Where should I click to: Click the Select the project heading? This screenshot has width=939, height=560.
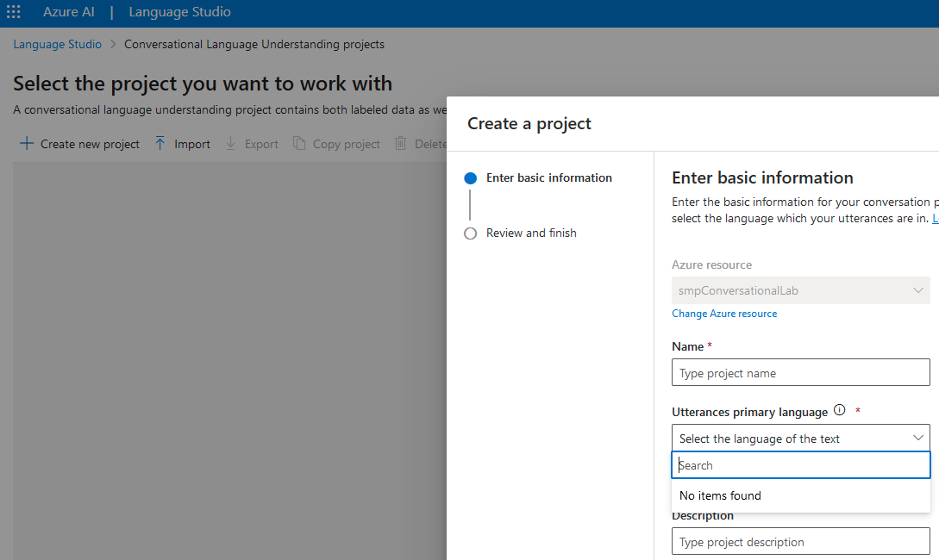click(203, 84)
